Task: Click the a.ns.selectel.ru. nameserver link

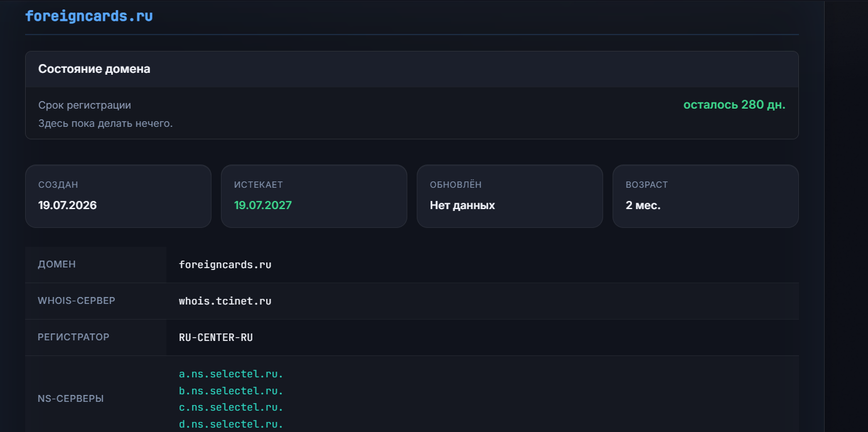Action: point(231,374)
